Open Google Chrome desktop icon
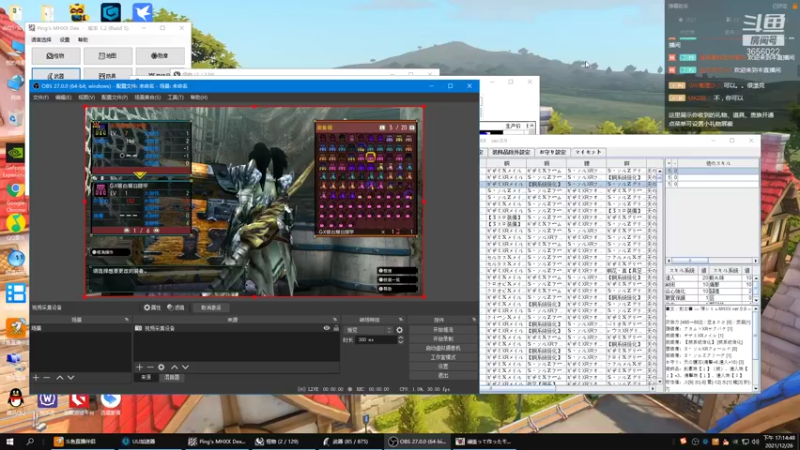Image resolution: width=800 pixels, height=450 pixels. pos(15,192)
